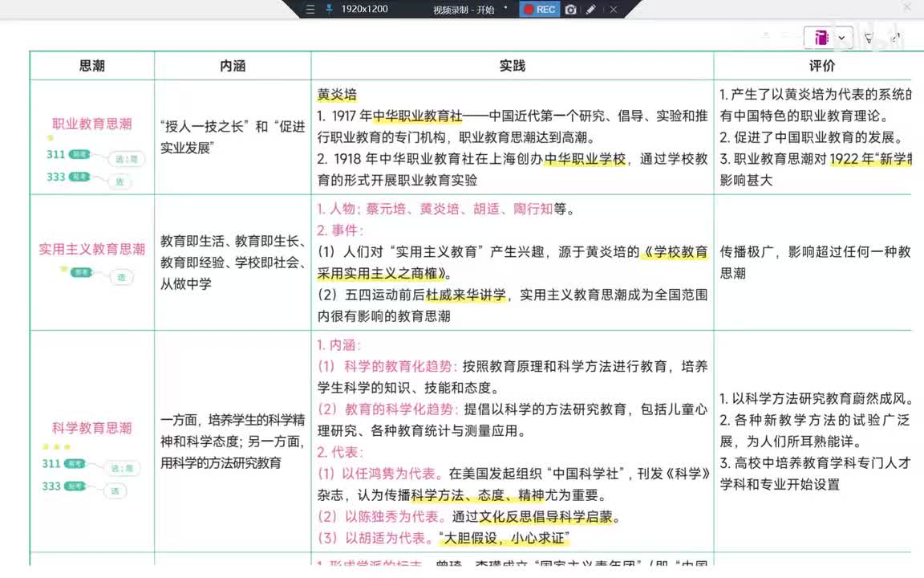
Task: Click the pointer tool icon at top right
Action: pos(869,38)
